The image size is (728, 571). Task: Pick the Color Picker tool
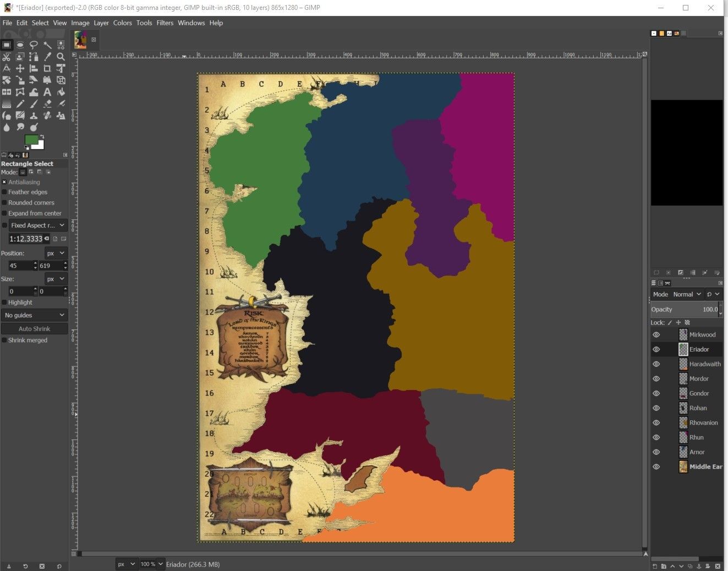pyautogui.click(x=47, y=57)
